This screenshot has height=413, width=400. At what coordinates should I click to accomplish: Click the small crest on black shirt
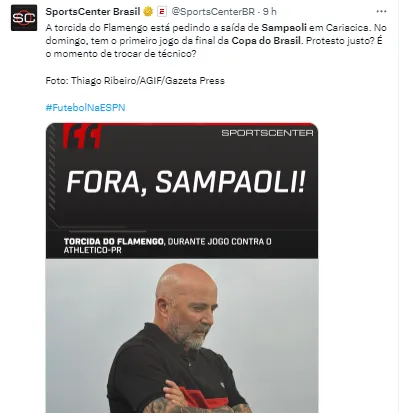(221, 385)
